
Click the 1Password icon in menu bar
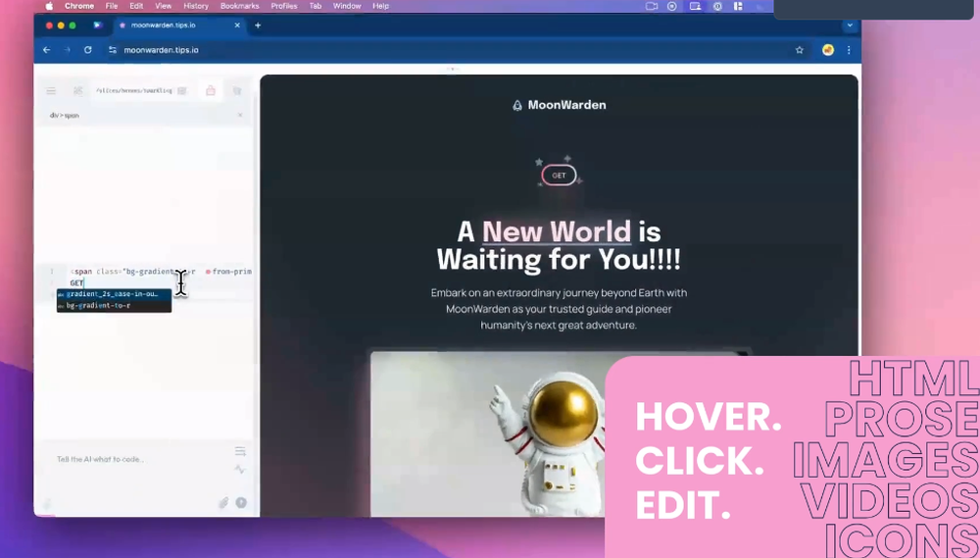(717, 6)
